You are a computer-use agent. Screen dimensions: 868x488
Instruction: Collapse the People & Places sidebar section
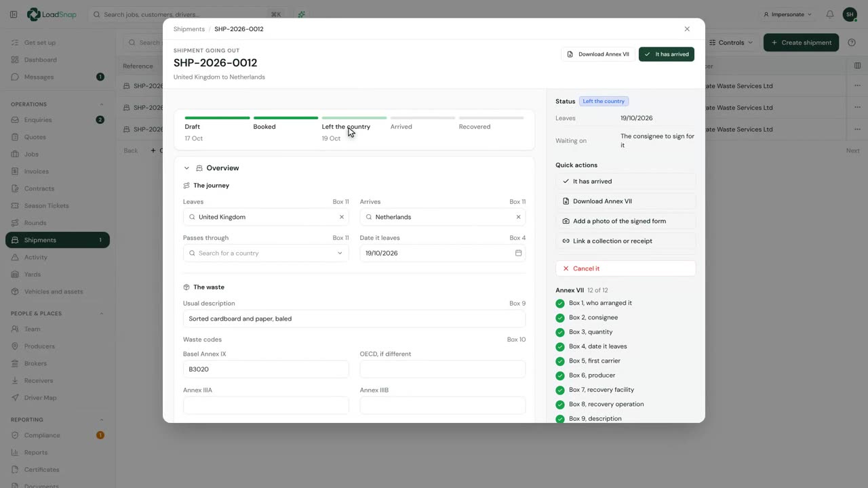(102, 313)
